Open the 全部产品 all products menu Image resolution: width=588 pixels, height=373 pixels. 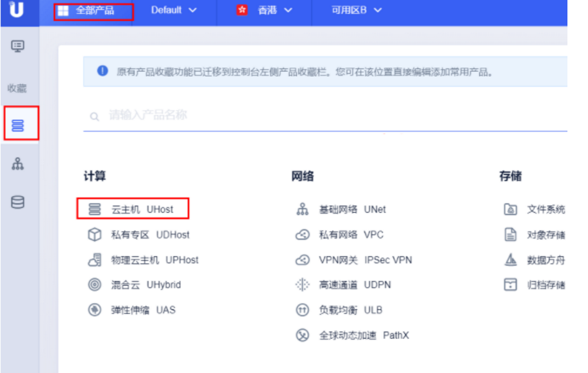click(x=94, y=11)
